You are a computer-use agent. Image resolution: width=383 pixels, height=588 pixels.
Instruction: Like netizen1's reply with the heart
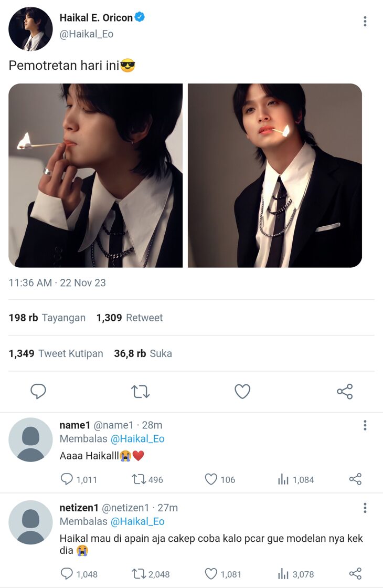coord(211,574)
